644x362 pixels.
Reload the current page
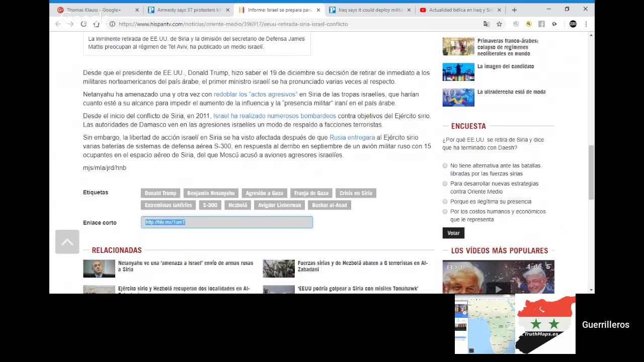pos(84,24)
